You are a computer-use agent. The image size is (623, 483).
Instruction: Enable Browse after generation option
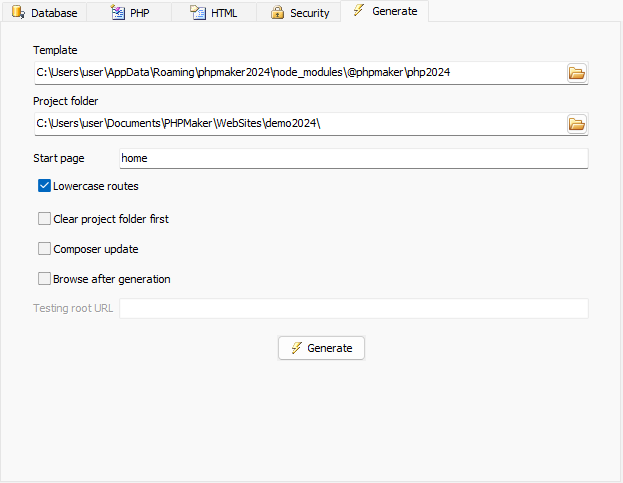tap(44, 279)
